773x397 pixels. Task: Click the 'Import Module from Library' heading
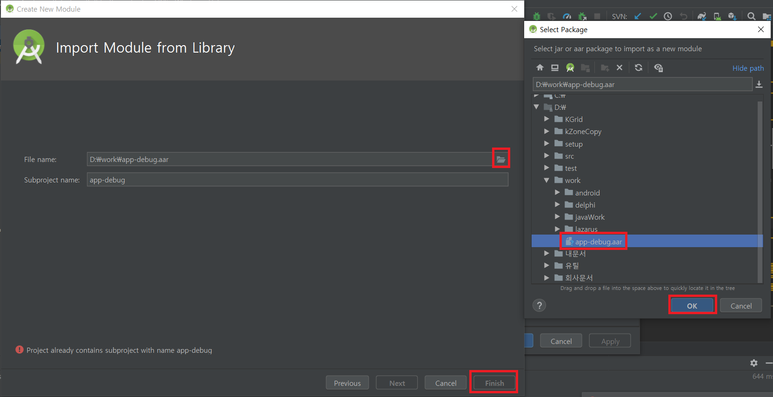pyautogui.click(x=145, y=48)
